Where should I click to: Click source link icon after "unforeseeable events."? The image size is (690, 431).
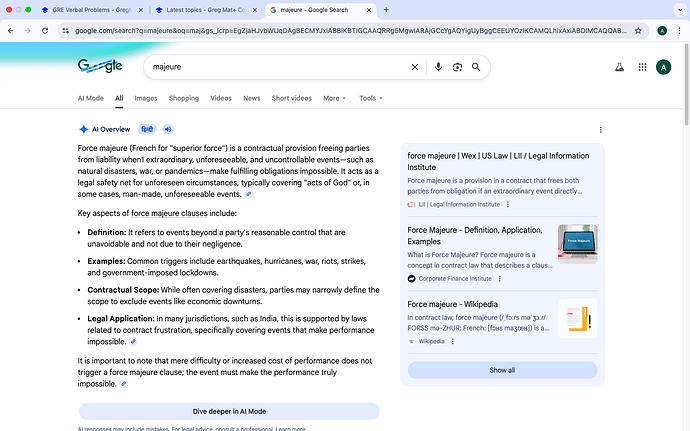click(249, 194)
